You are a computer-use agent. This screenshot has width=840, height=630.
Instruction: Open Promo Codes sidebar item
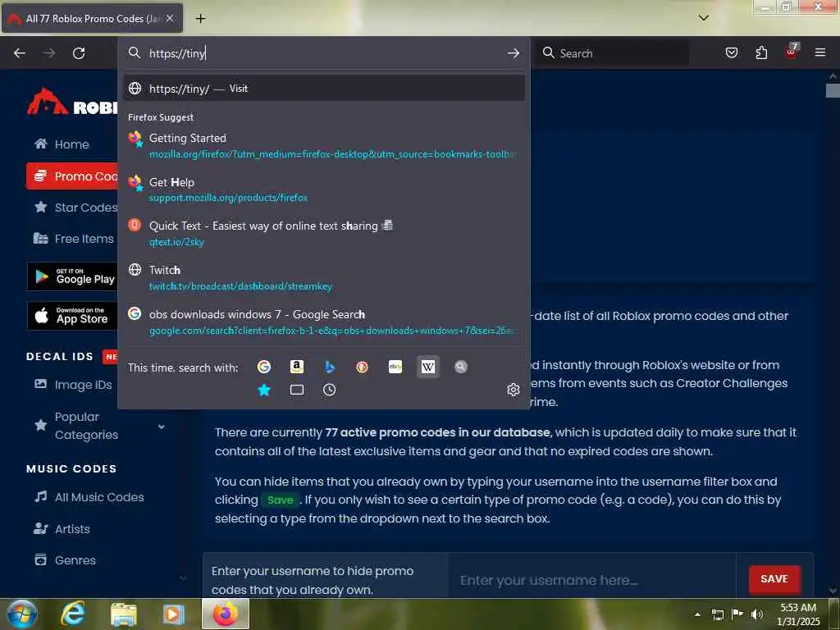(x=72, y=176)
